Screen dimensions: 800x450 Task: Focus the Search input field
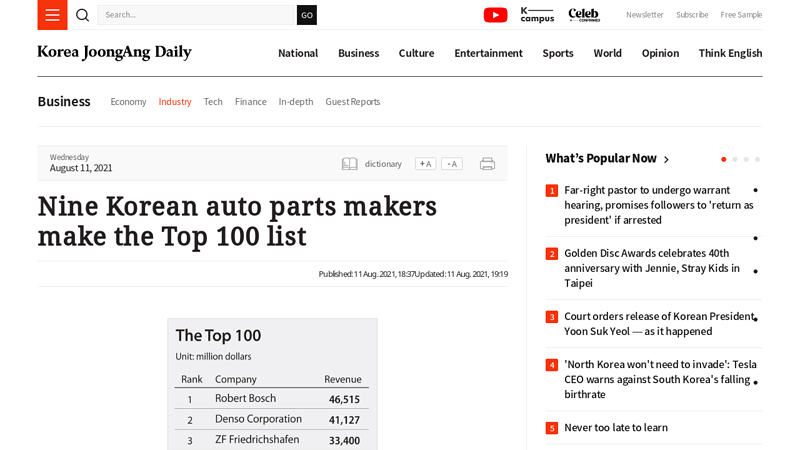tap(197, 15)
